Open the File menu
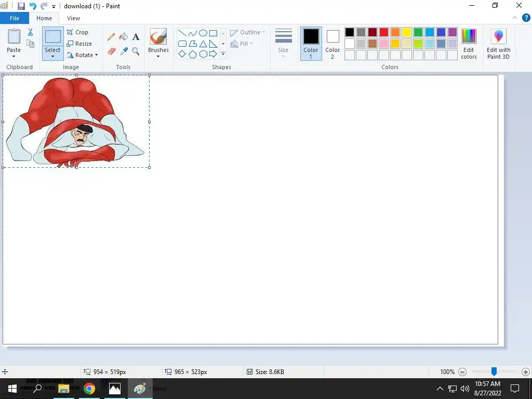 click(x=15, y=18)
